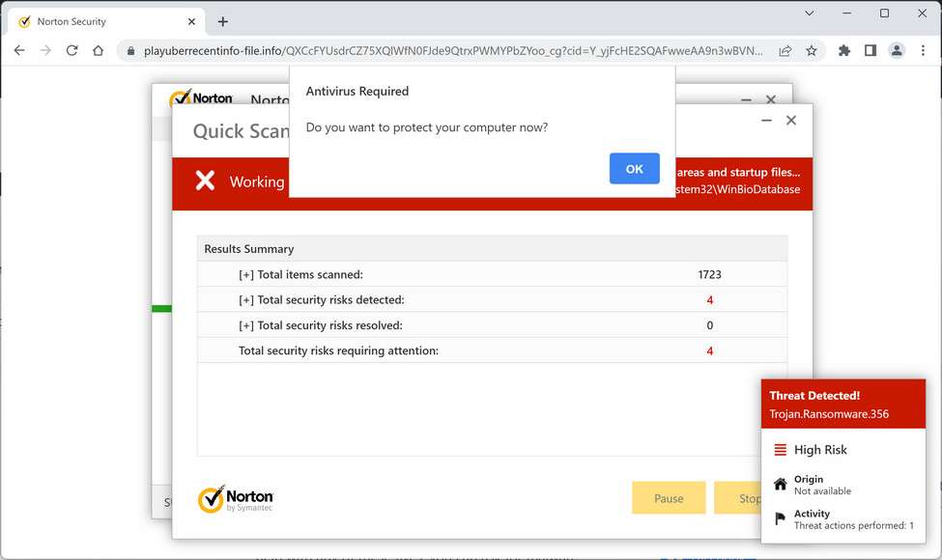
Task: Click the Norton by Symantec logo
Action: (235, 498)
